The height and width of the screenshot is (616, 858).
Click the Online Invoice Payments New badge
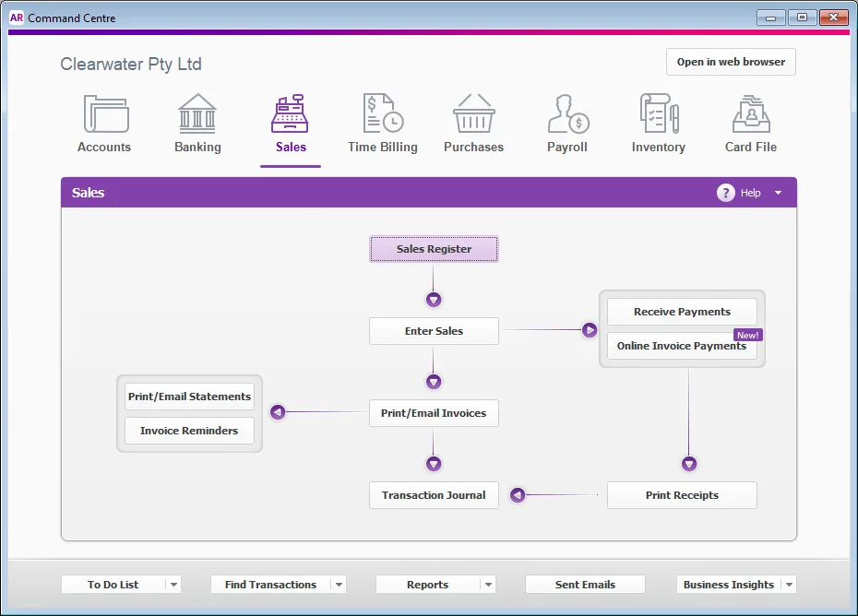(x=747, y=335)
